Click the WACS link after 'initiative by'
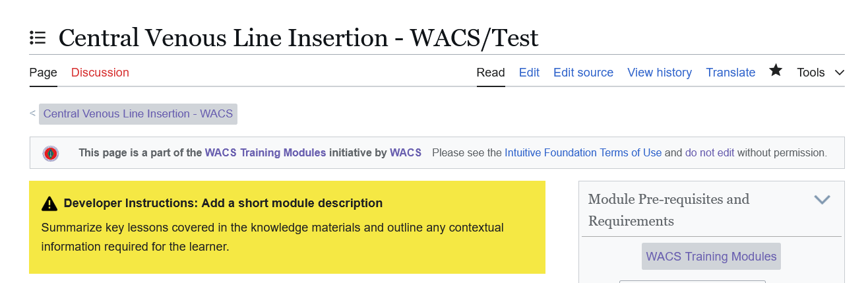Image resolution: width=868 pixels, height=283 pixels. 406,153
